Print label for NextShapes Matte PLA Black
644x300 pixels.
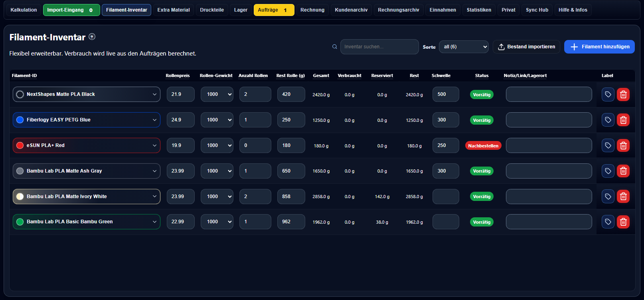(x=608, y=95)
